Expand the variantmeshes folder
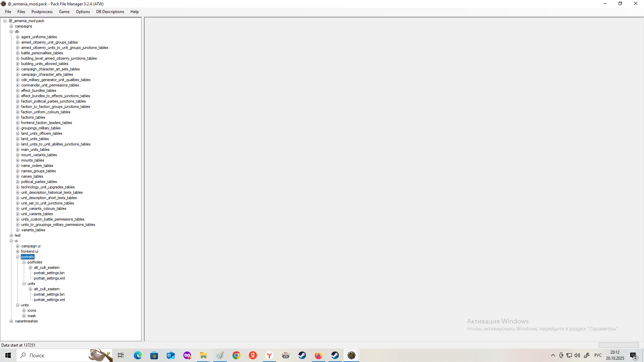Image resolution: width=644 pixels, height=362 pixels. click(x=11, y=321)
